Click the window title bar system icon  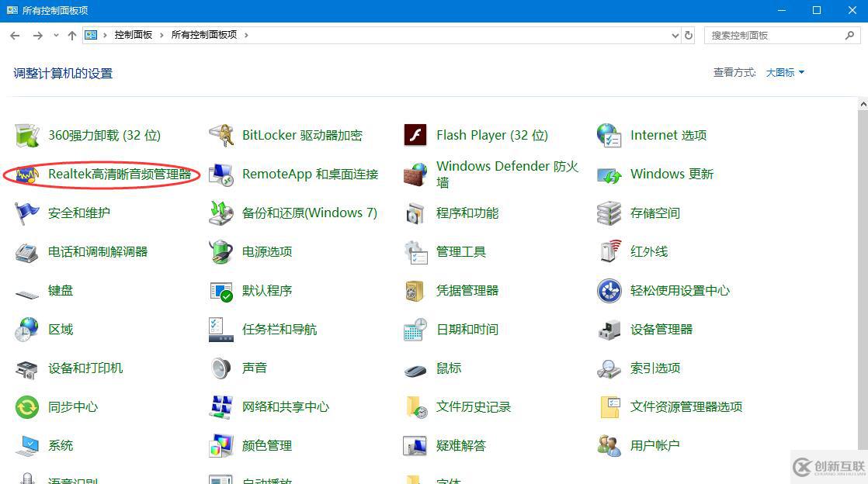click(12, 10)
